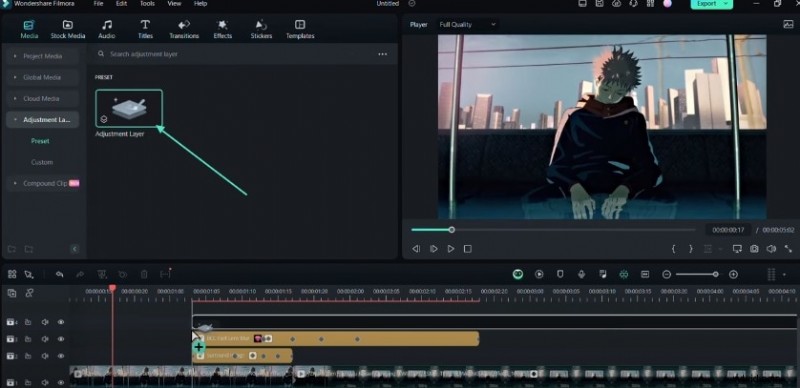Image resolution: width=800 pixels, height=388 pixels.
Task: Mute track 1 audio
Action: point(45,382)
